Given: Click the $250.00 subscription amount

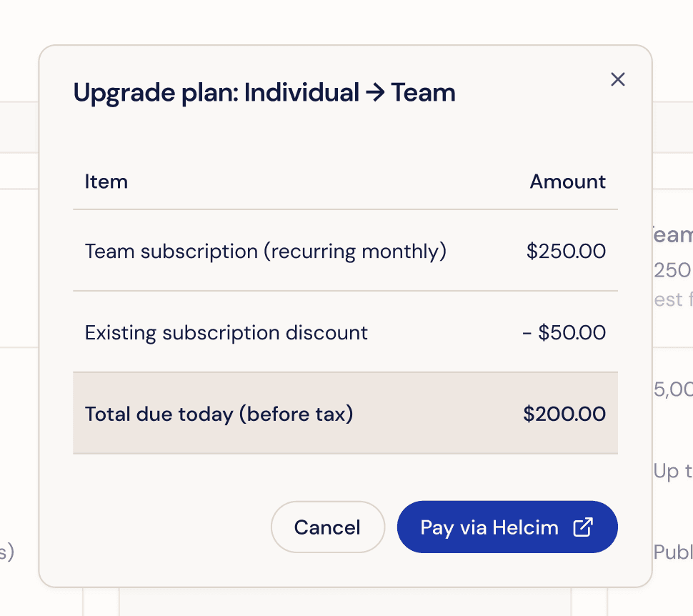Looking at the screenshot, I should coord(566,252).
